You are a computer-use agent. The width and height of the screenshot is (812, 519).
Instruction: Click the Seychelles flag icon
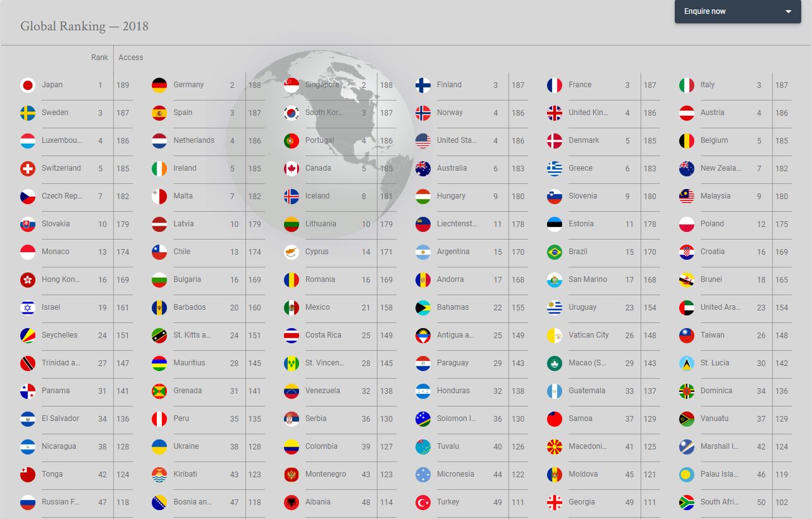[x=28, y=336]
